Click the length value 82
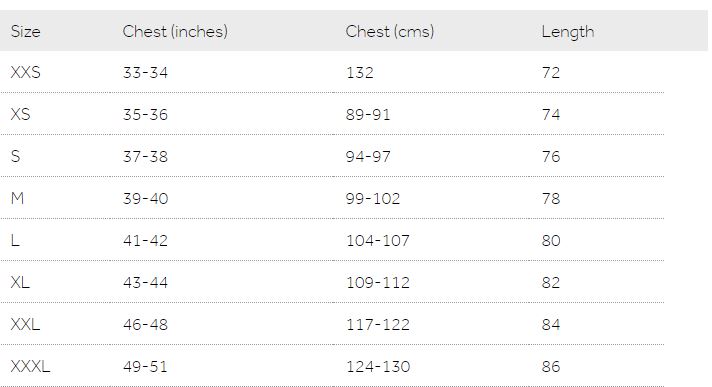The height and width of the screenshot is (387, 712). (551, 283)
